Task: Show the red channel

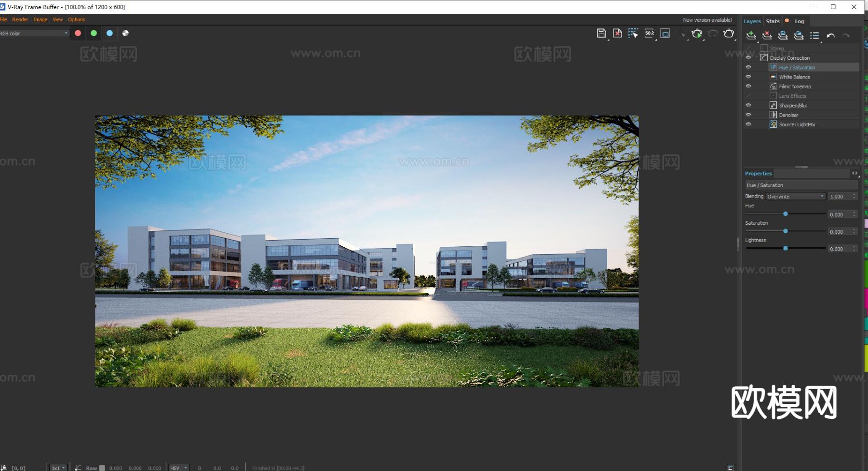Action: pos(78,33)
